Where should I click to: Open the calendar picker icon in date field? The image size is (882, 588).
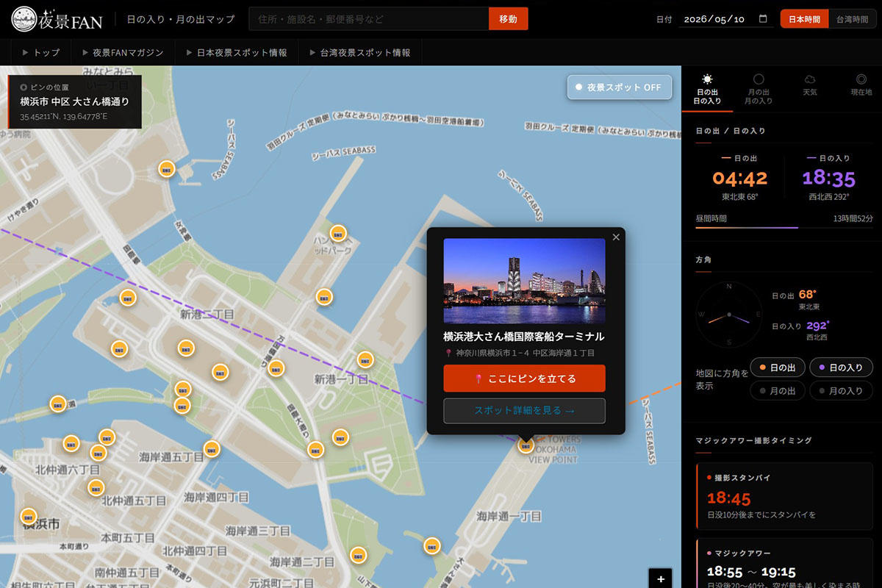763,19
